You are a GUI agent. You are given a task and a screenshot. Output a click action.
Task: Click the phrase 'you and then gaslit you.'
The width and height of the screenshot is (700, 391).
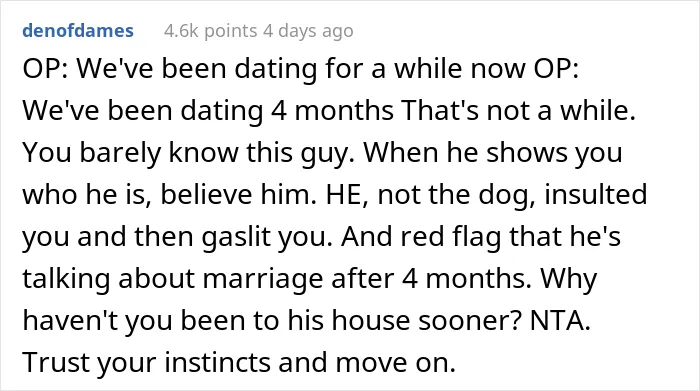click(x=178, y=237)
